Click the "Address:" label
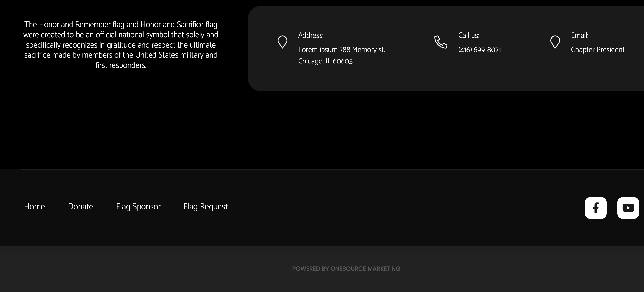The width and height of the screenshot is (644, 292). click(x=311, y=36)
